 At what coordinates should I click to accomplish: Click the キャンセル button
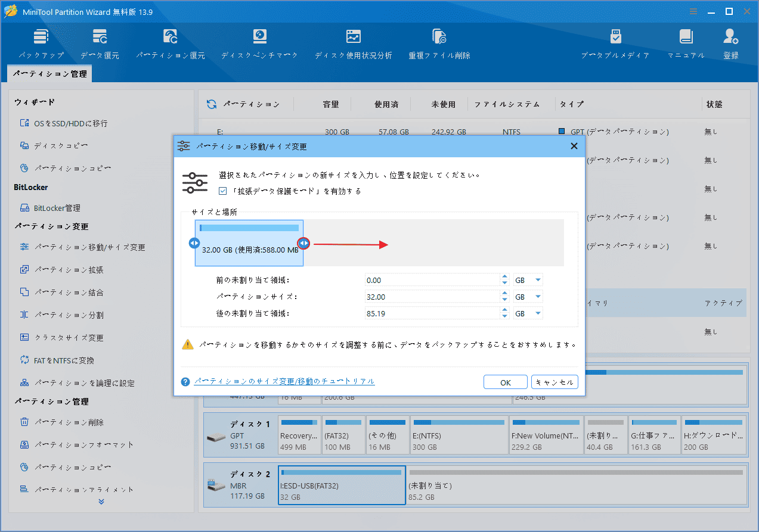point(554,382)
